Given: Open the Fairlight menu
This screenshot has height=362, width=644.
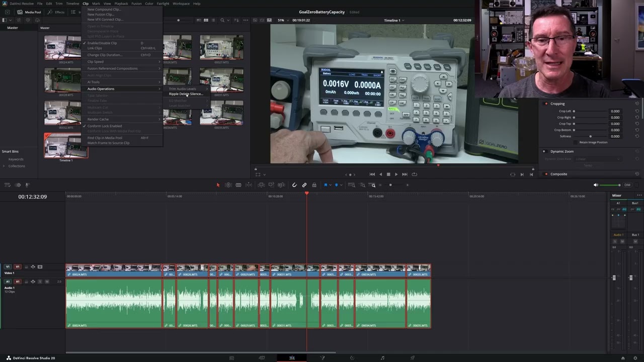Looking at the screenshot, I should pyautogui.click(x=163, y=4).
